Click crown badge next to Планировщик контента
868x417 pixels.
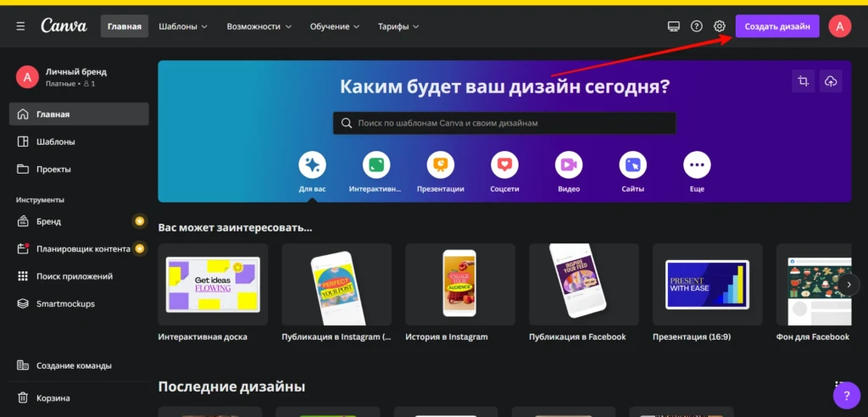click(140, 248)
